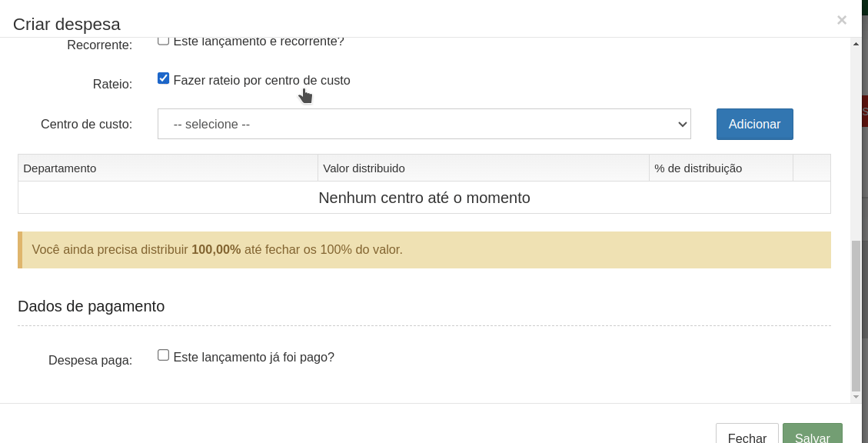Click the yellow distribution warning banner
868x443 pixels.
tap(424, 250)
